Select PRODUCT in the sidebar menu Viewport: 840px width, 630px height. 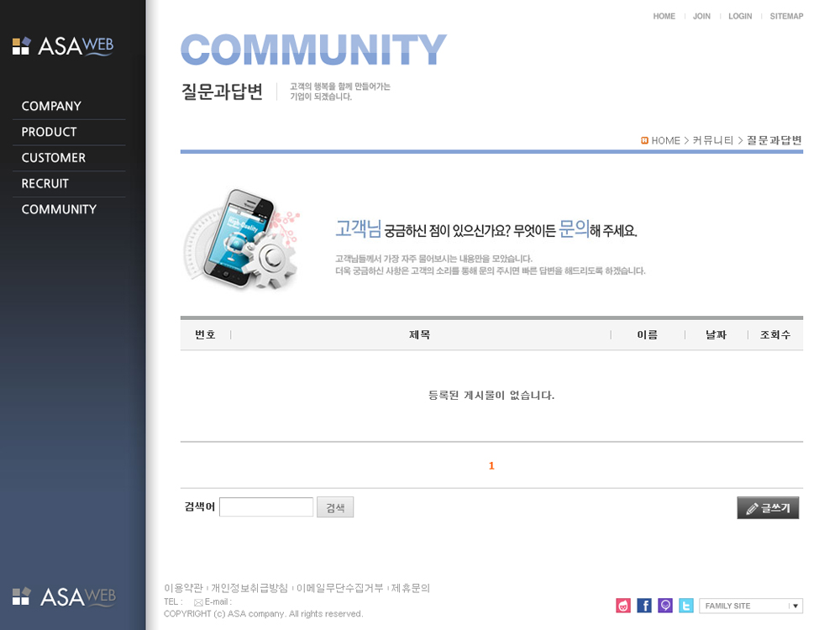pos(49,132)
